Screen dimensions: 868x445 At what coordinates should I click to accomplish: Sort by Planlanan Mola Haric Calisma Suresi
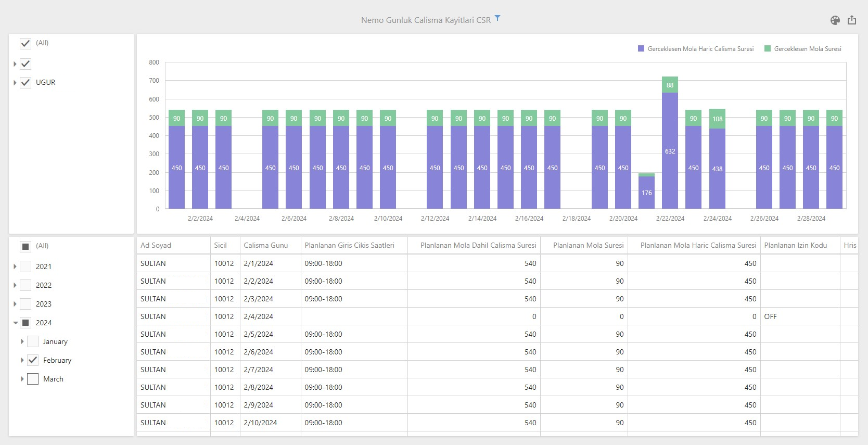[694, 245]
